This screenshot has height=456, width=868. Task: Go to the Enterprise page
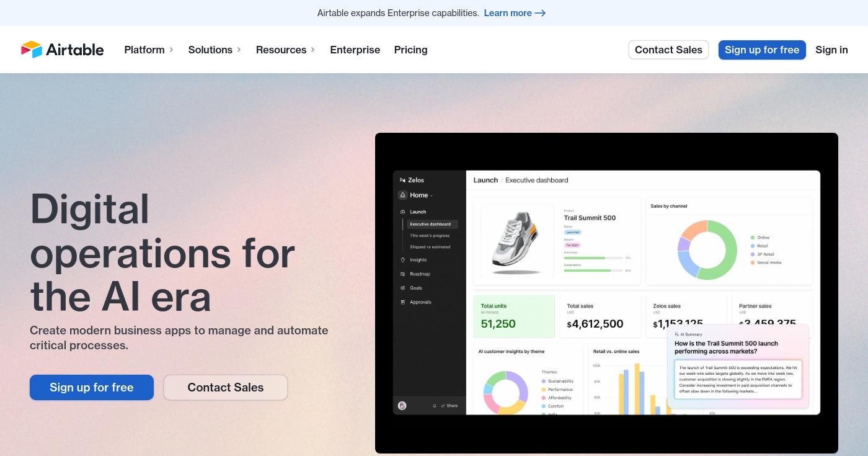[355, 50]
